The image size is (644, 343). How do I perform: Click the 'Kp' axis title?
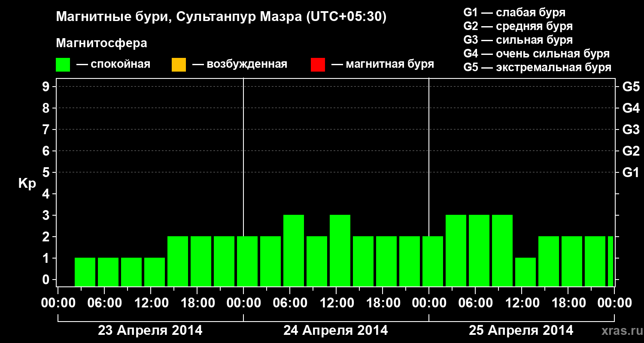pos(27,184)
